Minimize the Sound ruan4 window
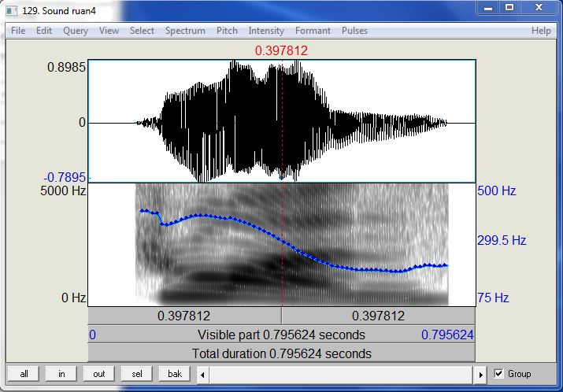Viewport: 563px width, 392px height. (x=487, y=8)
